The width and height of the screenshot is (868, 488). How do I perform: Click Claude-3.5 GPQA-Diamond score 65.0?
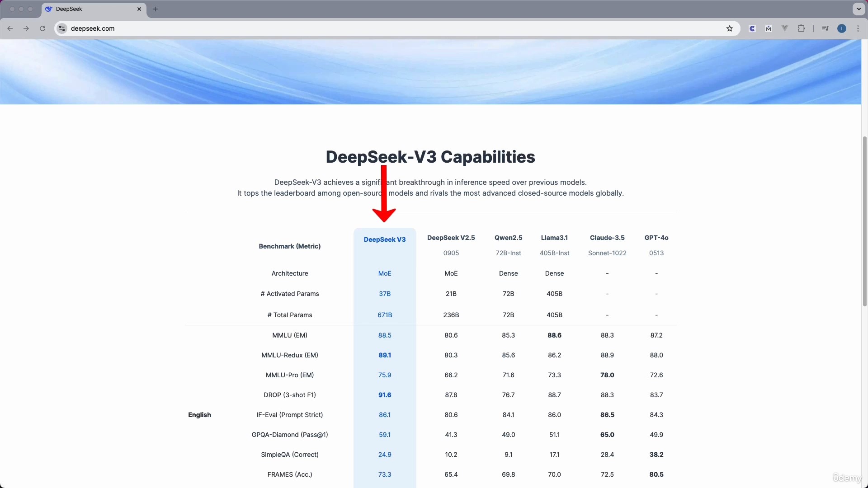coord(607,435)
